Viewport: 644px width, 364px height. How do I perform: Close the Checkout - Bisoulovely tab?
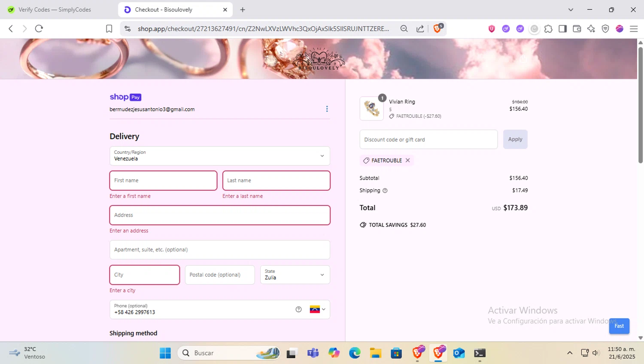pos(225,9)
